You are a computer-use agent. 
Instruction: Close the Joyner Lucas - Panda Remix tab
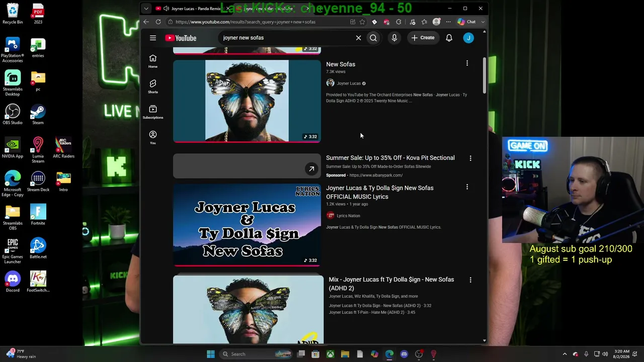pyautogui.click(x=228, y=9)
